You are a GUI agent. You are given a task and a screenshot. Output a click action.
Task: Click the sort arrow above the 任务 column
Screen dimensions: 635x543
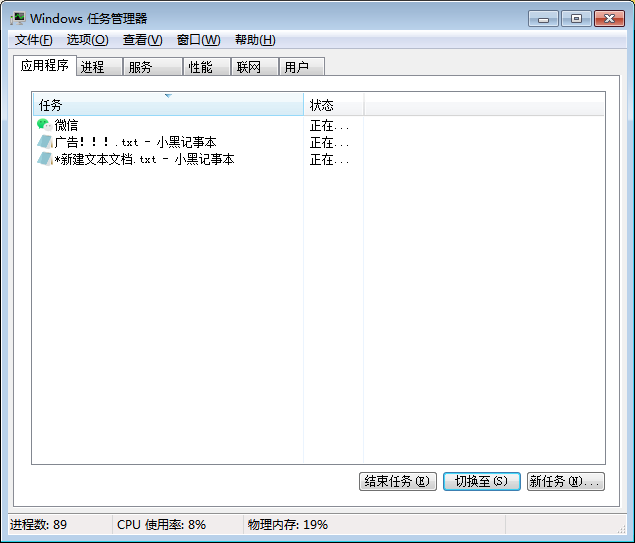(168, 96)
